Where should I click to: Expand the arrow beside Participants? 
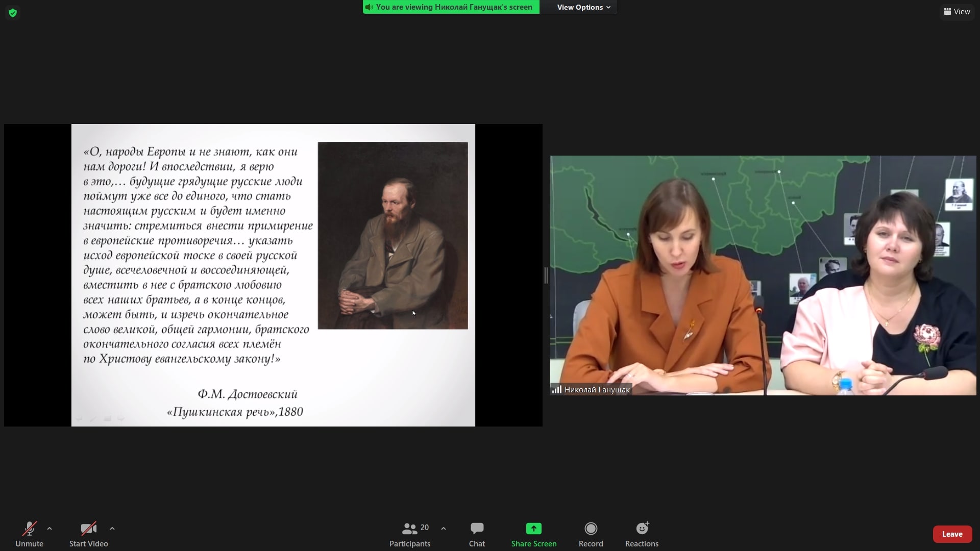pos(444,529)
